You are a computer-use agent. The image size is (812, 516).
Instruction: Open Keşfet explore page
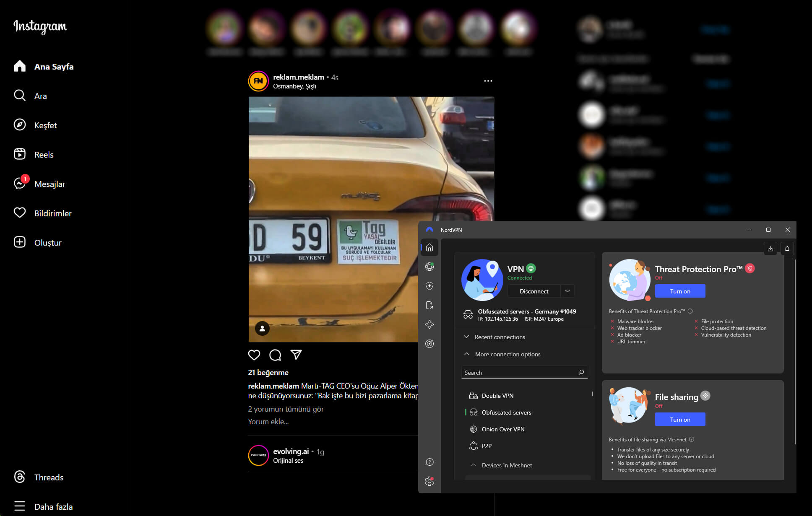(x=35, y=125)
